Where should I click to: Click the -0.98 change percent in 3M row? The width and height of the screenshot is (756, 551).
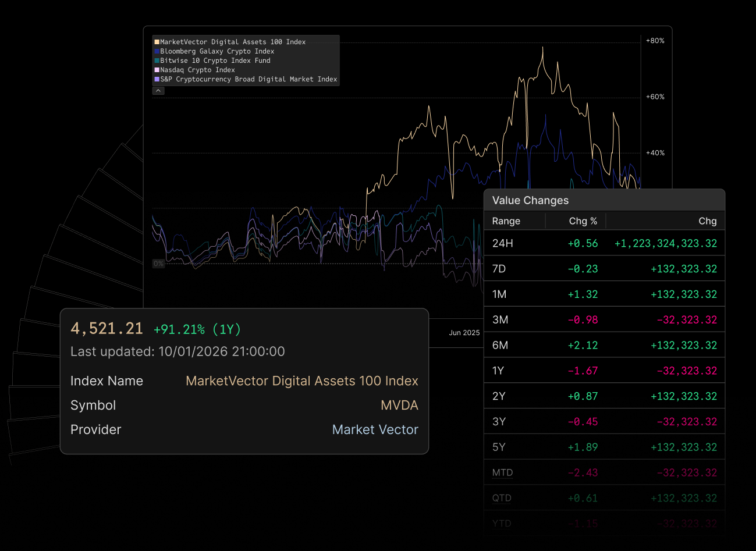pos(583,320)
